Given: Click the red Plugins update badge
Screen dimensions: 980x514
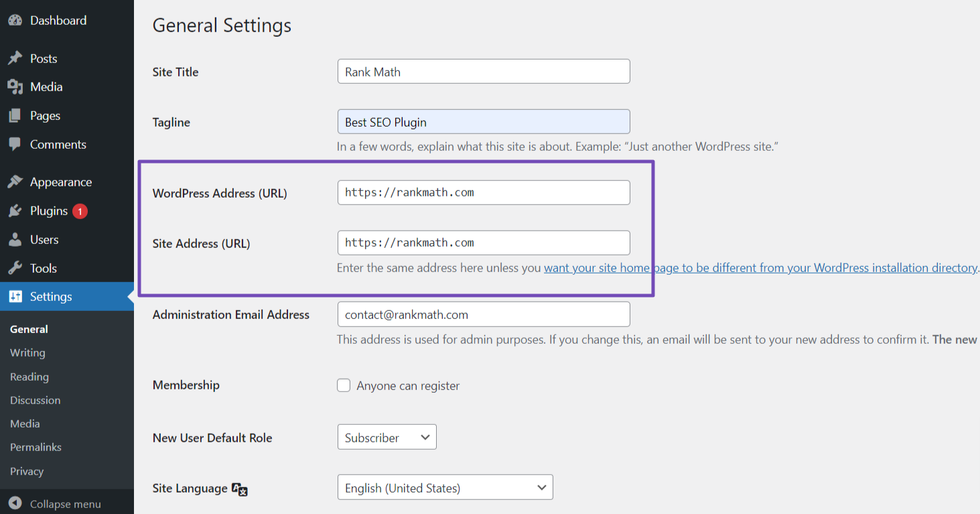Looking at the screenshot, I should pos(80,211).
